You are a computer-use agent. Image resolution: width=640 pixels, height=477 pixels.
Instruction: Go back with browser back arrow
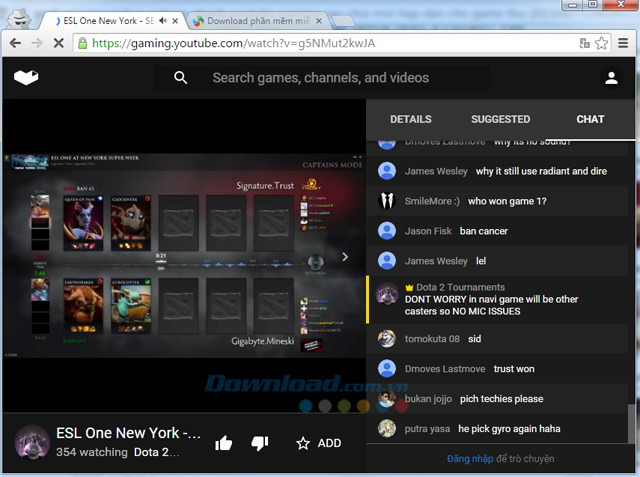15,43
